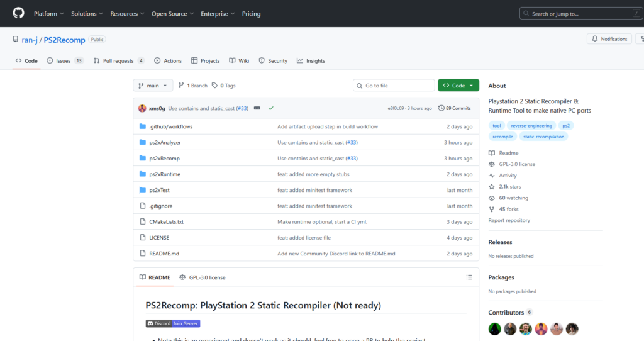Open the Security tab
The height and width of the screenshot is (341, 644).
point(273,60)
